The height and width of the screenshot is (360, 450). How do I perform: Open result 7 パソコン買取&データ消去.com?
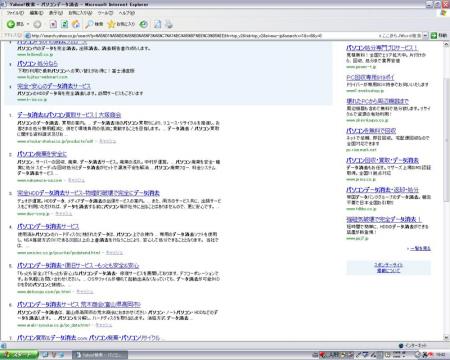[88, 337]
